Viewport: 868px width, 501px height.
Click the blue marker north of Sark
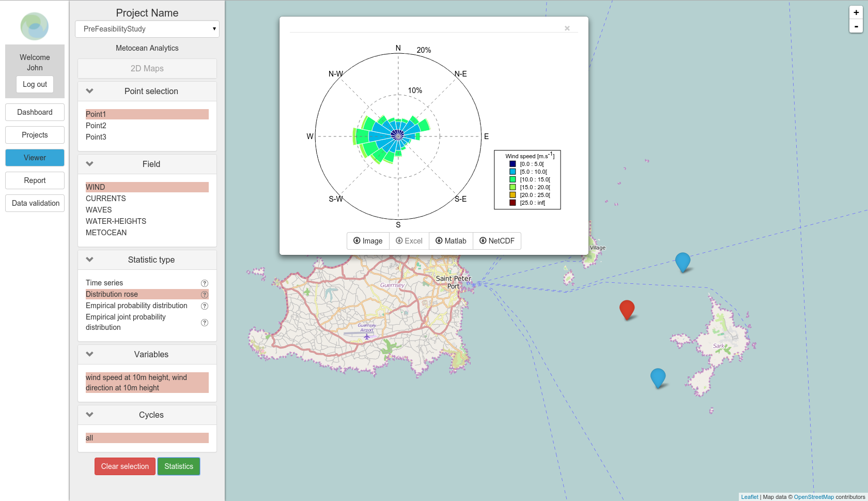[683, 262]
